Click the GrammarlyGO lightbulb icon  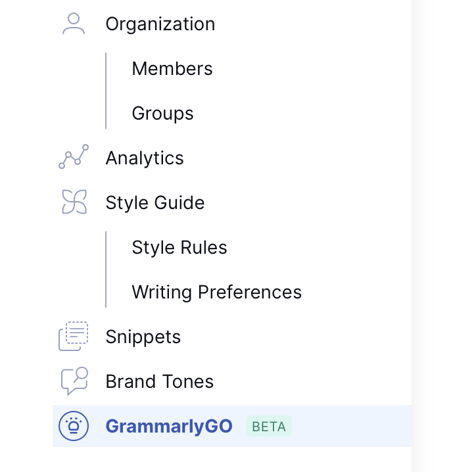click(73, 426)
